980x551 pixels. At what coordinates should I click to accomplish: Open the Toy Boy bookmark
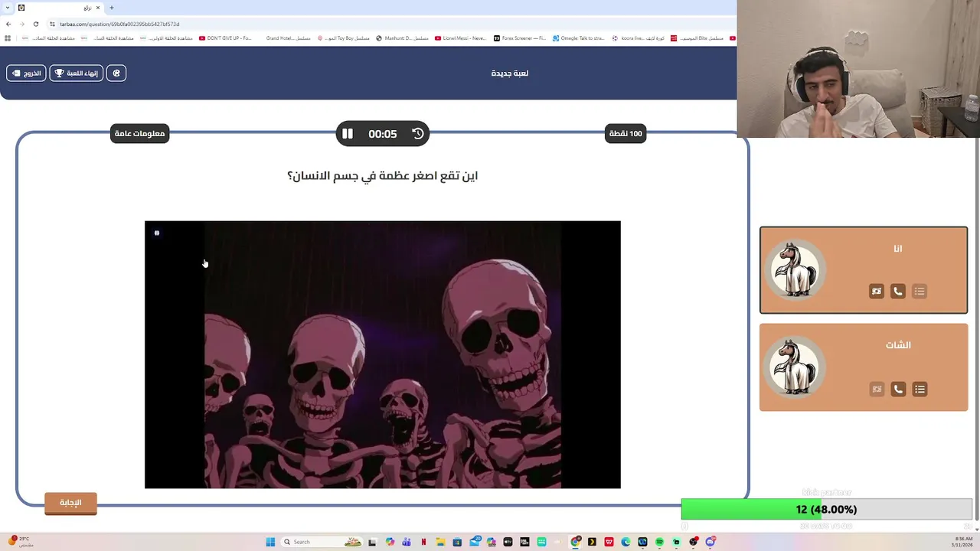344,38
